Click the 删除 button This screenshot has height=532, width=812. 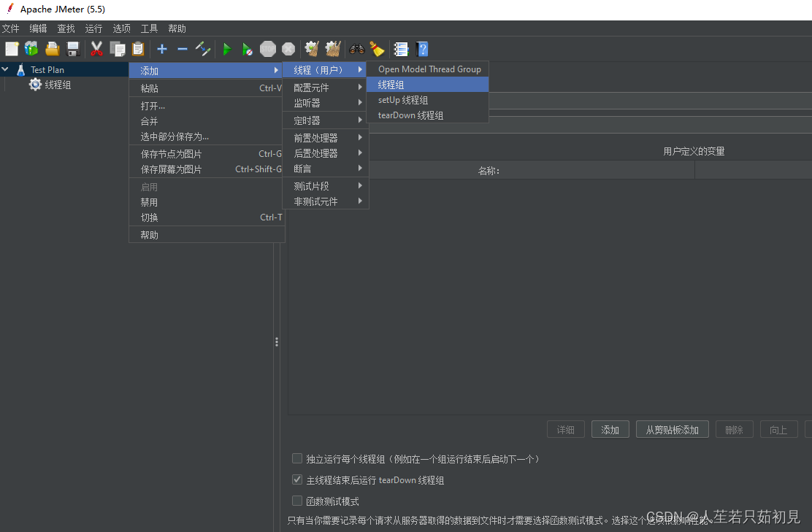[734, 430]
